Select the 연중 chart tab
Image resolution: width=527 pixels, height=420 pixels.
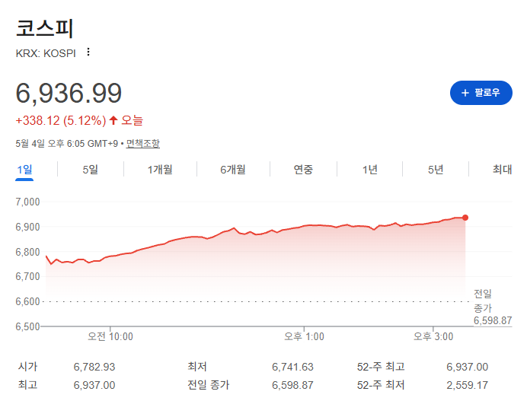pyautogui.click(x=303, y=170)
